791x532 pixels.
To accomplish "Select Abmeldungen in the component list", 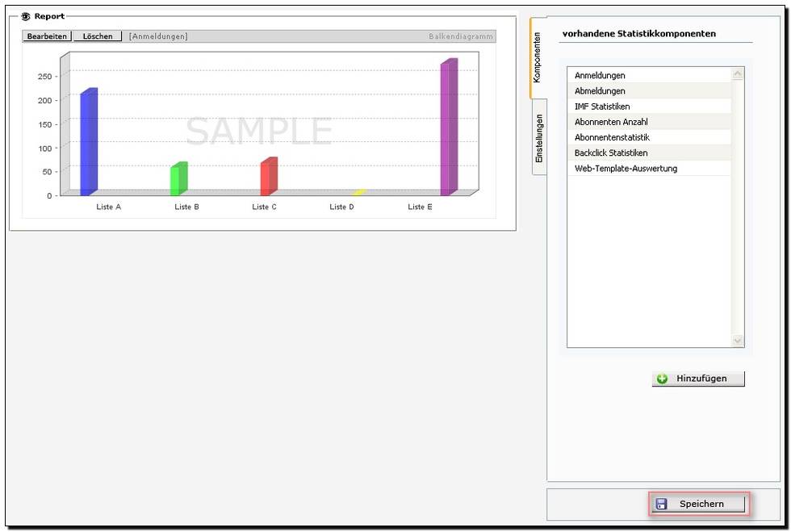I will tap(649, 91).
